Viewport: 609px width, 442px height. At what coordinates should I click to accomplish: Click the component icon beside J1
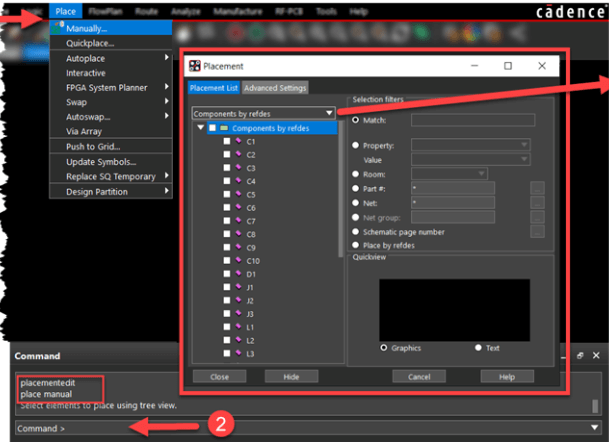pos(237,286)
